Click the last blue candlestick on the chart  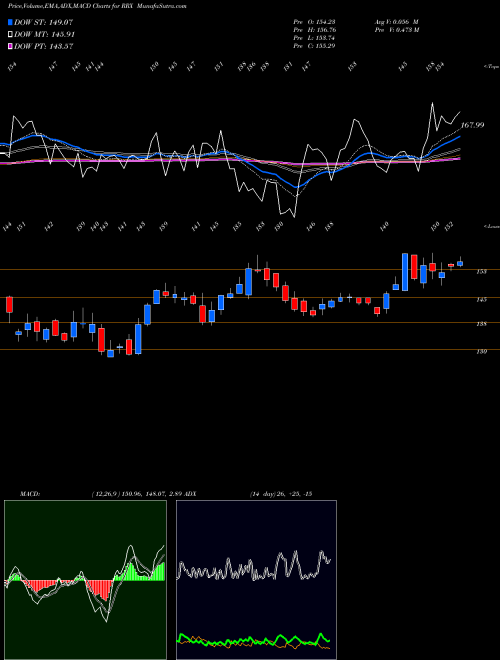tap(460, 263)
